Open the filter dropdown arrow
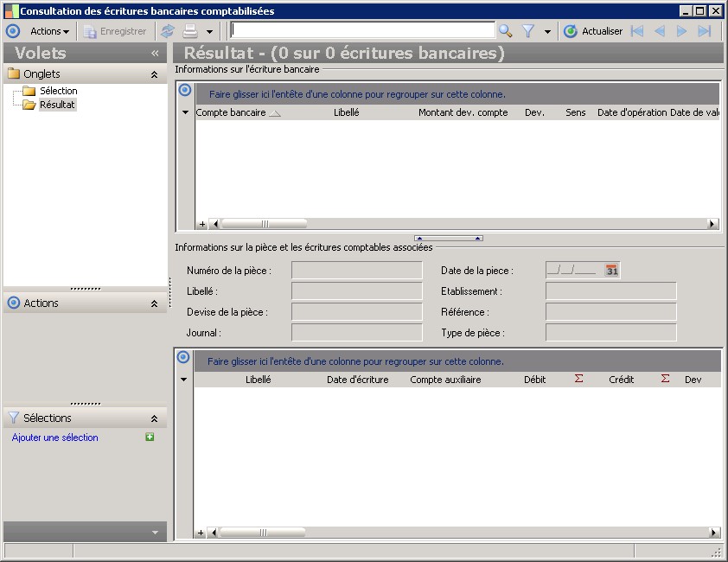The width and height of the screenshot is (728, 562). [548, 32]
